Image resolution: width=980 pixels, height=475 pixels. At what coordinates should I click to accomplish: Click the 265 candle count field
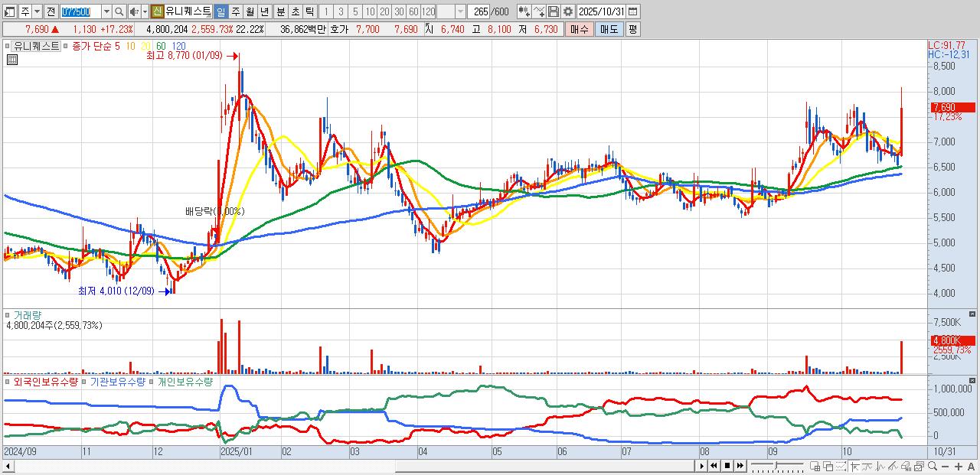[479, 11]
